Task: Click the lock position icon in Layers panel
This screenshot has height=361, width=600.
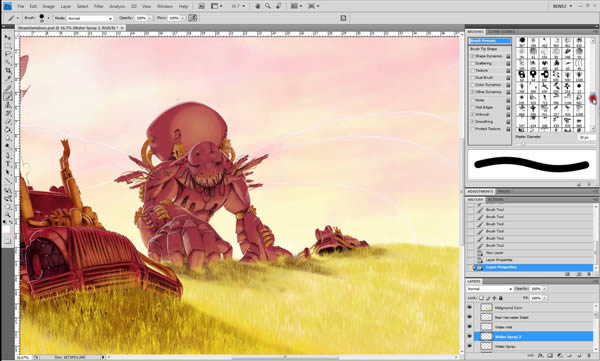Action: pyautogui.click(x=494, y=298)
